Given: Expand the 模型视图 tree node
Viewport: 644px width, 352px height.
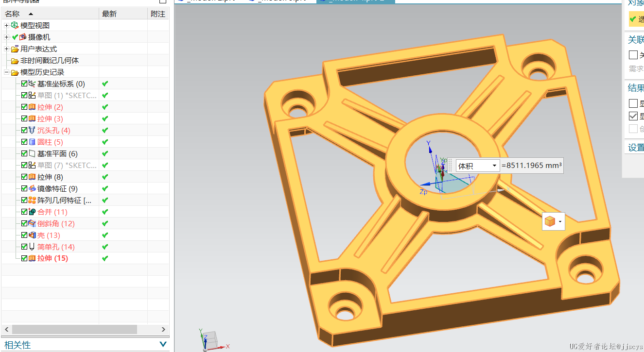Looking at the screenshot, I should pos(6,25).
